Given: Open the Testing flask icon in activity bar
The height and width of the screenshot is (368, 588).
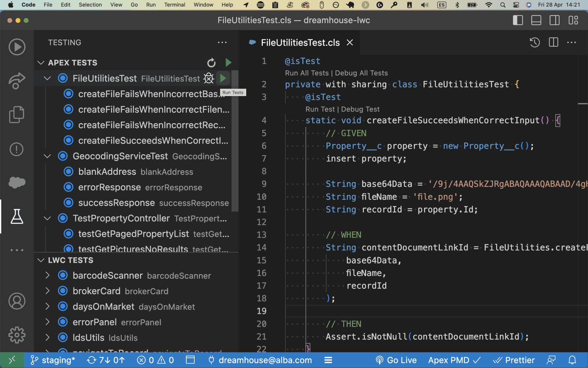Looking at the screenshot, I should 17,217.
